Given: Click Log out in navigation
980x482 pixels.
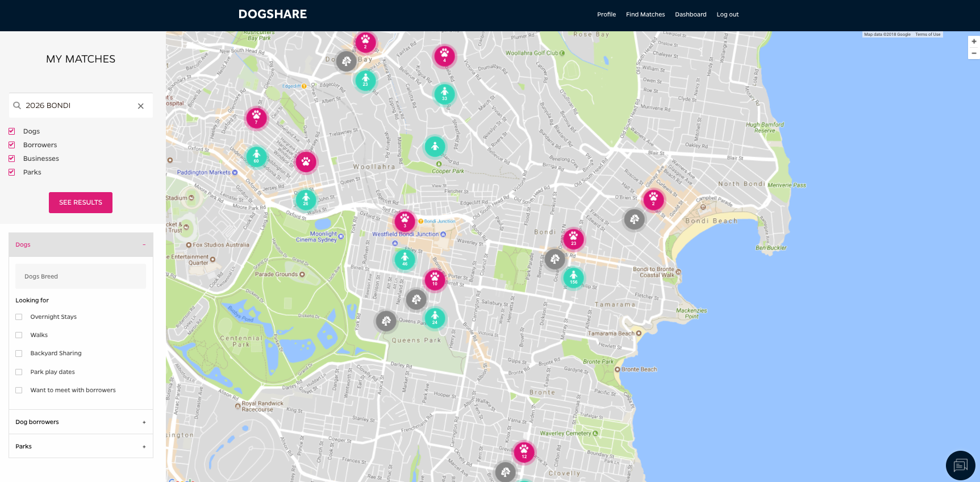Looking at the screenshot, I should pyautogui.click(x=727, y=15).
